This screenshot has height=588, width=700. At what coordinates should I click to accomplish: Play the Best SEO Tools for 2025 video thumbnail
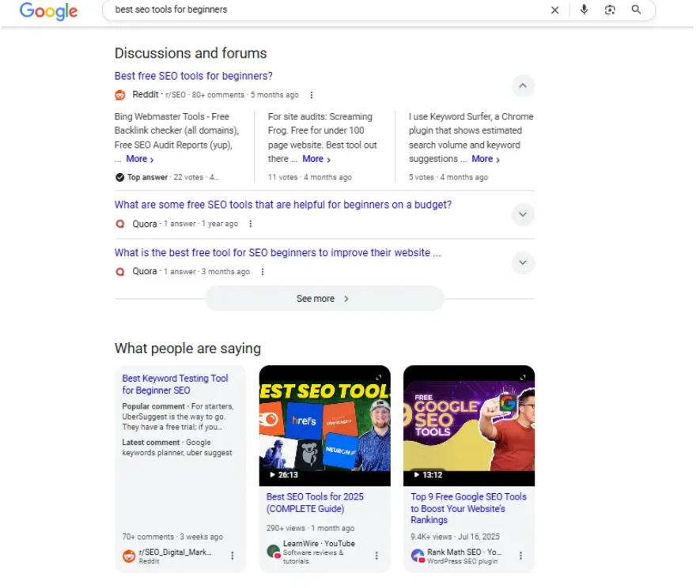[324, 424]
